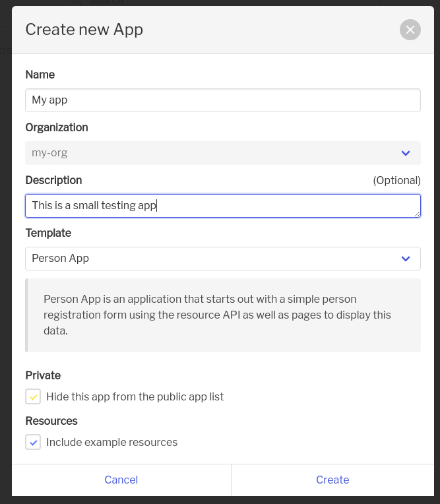Click the Name input field

click(x=223, y=100)
